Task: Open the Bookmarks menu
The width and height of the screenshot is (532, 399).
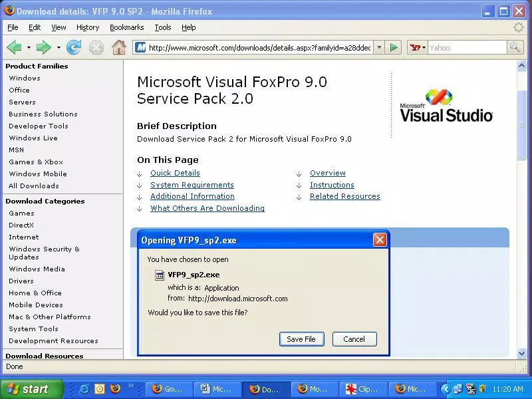Action: click(127, 27)
